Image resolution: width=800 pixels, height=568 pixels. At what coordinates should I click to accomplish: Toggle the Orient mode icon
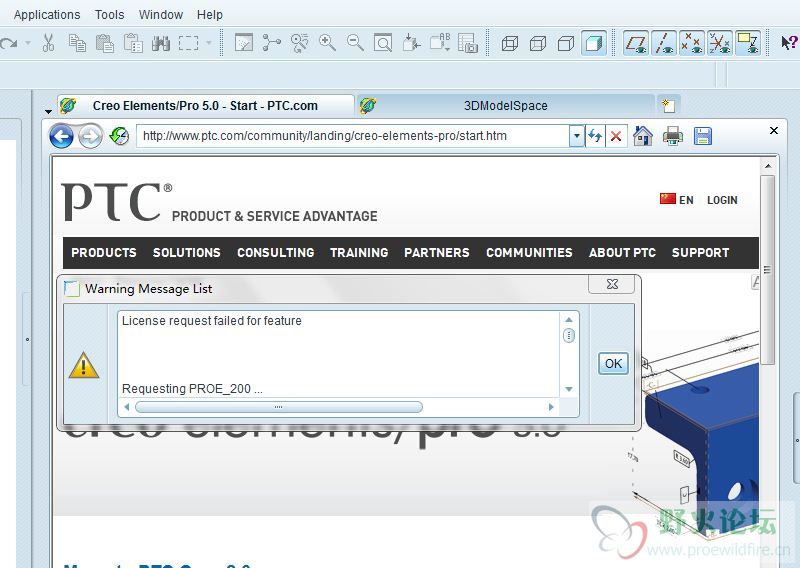tap(299, 43)
